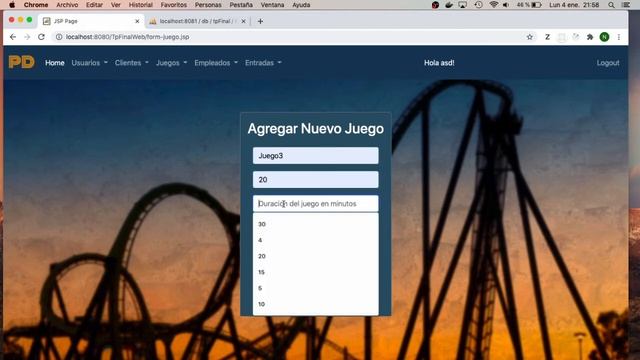Open the Editar menu

tap(94, 5)
